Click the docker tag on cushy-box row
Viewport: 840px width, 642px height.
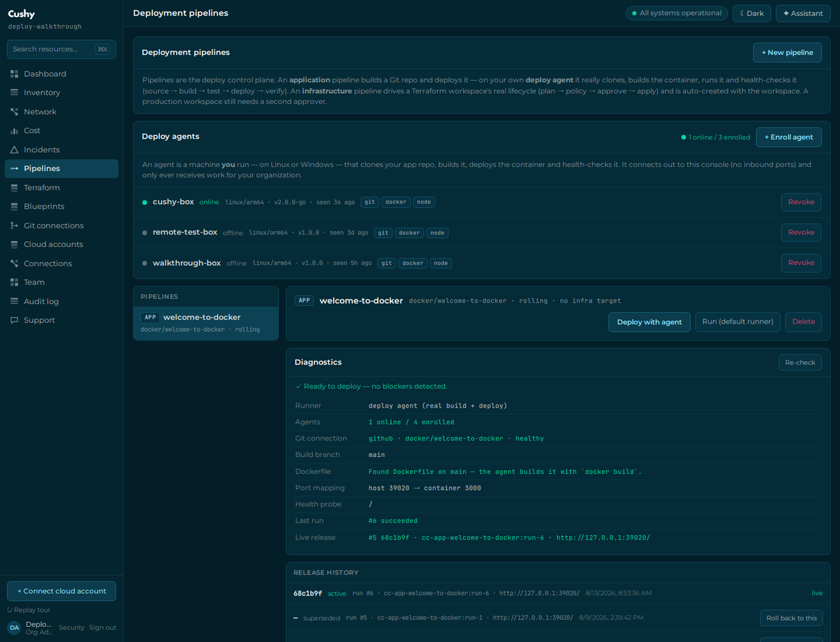tap(396, 202)
